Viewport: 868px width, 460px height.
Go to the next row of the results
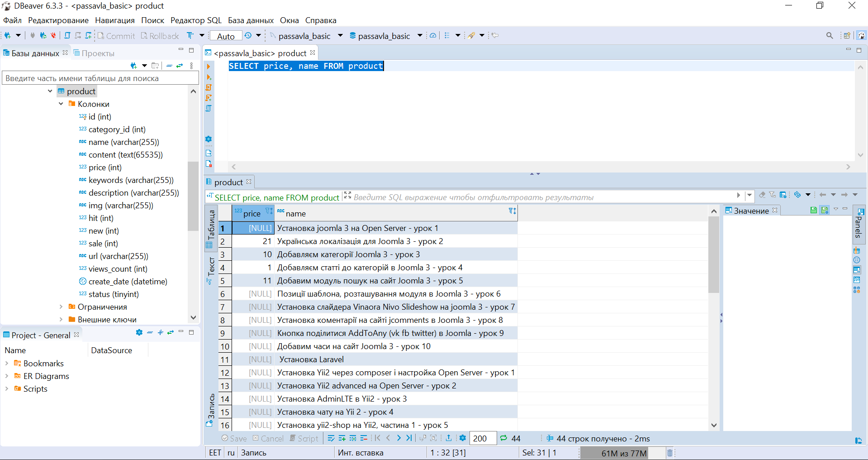tap(398, 438)
